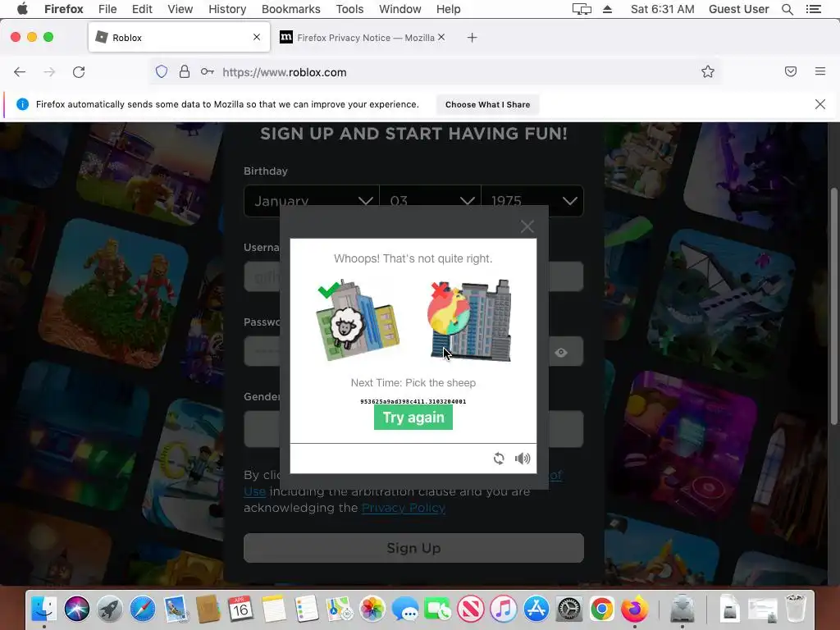This screenshot has height=630, width=840.
Task: Restart the captcha with the refresh icon
Action: click(499, 459)
